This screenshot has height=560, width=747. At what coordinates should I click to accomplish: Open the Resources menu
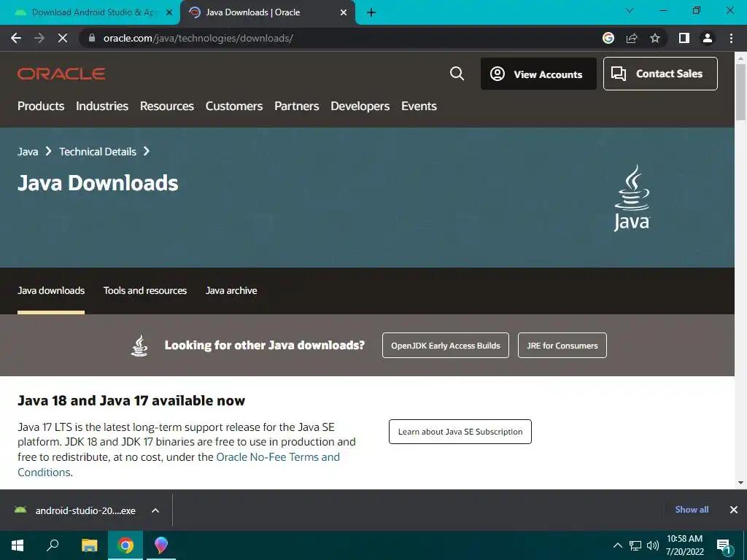[x=167, y=106]
